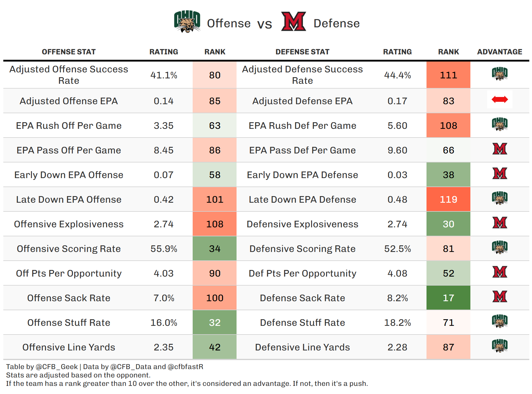This screenshot has width=532, height=394.
Task: Click the Ohio Bobcats logo in the title
Action: (187, 22)
